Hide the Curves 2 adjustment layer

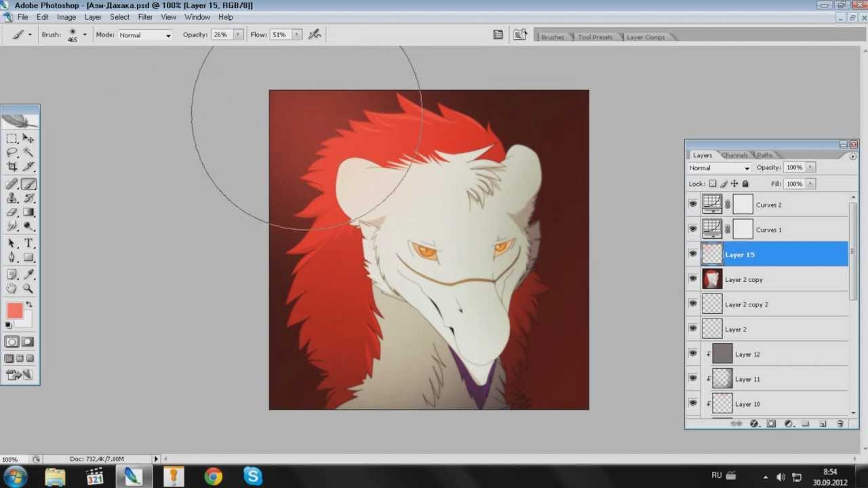coord(692,204)
